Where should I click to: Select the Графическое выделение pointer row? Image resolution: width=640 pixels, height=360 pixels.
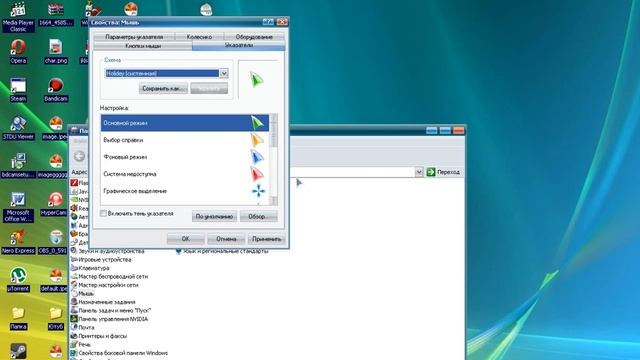[185, 191]
